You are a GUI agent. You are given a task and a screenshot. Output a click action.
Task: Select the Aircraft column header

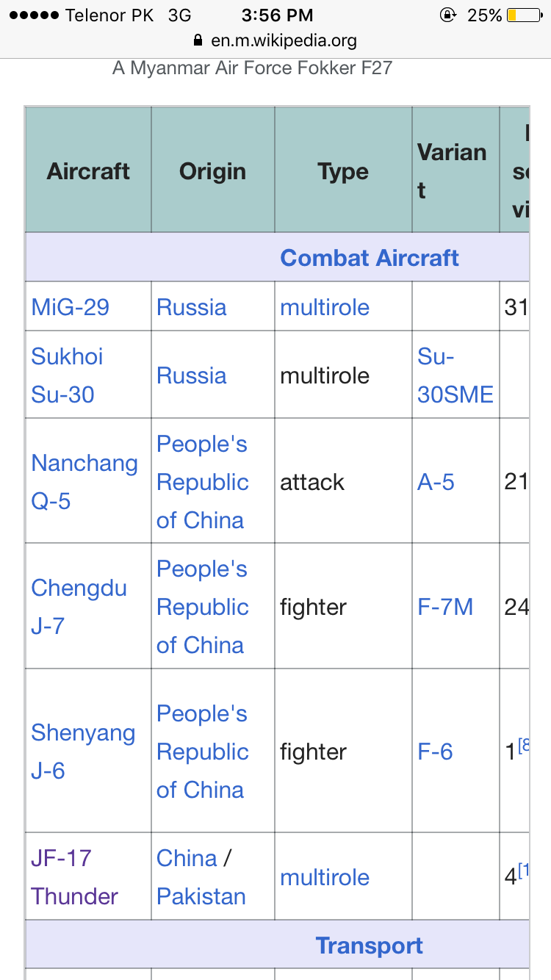point(88,171)
